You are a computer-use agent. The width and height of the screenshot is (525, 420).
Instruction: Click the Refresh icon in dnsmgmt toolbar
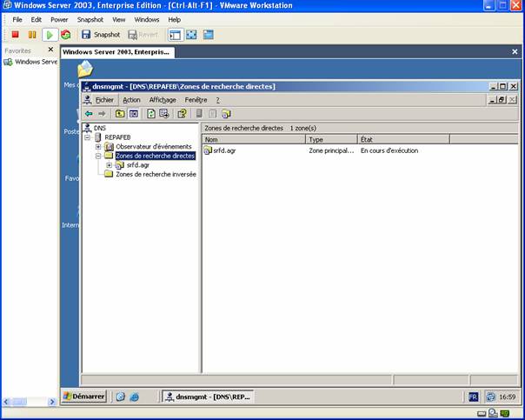coord(151,114)
